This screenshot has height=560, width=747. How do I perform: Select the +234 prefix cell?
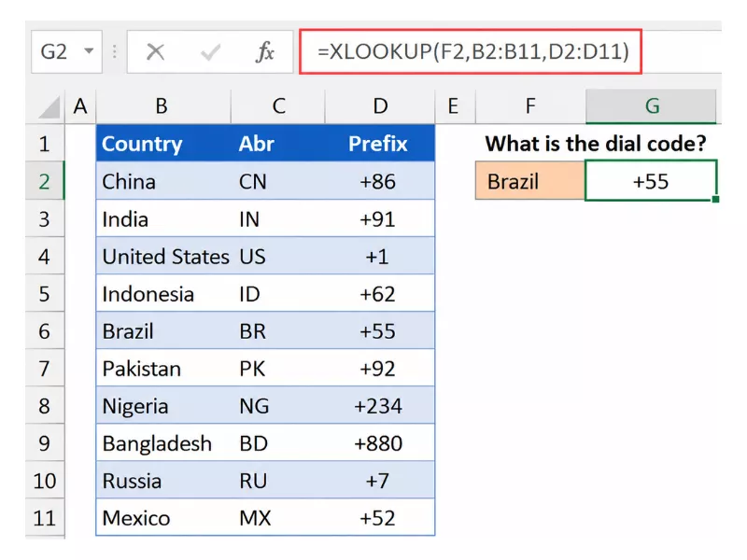[x=380, y=406]
